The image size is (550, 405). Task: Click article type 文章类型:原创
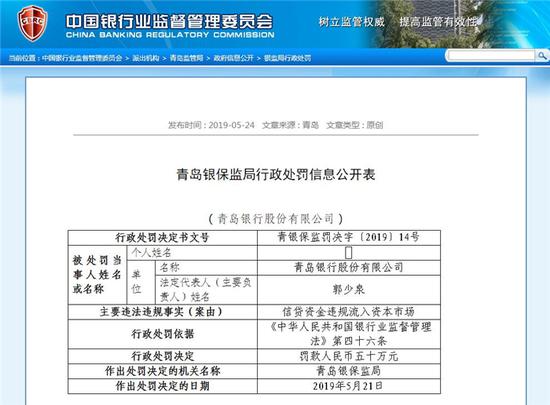pyautogui.click(x=355, y=125)
